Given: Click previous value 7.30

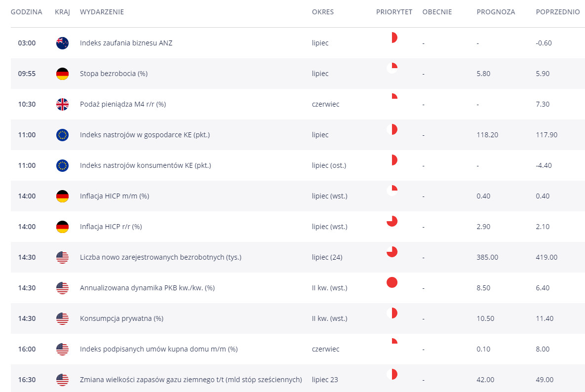Looking at the screenshot, I should click(543, 104).
